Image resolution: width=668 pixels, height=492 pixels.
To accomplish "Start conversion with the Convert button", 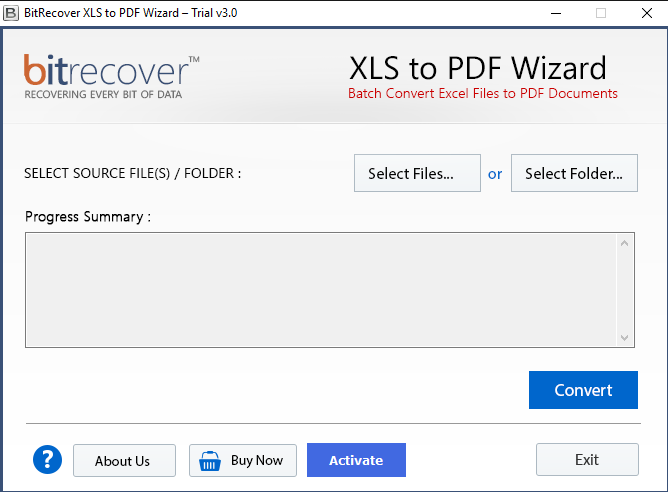I will 583,390.
